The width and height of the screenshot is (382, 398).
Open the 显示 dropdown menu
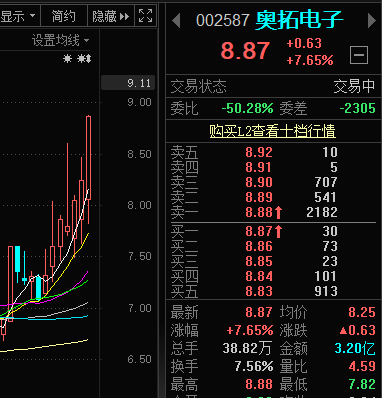click(18, 15)
